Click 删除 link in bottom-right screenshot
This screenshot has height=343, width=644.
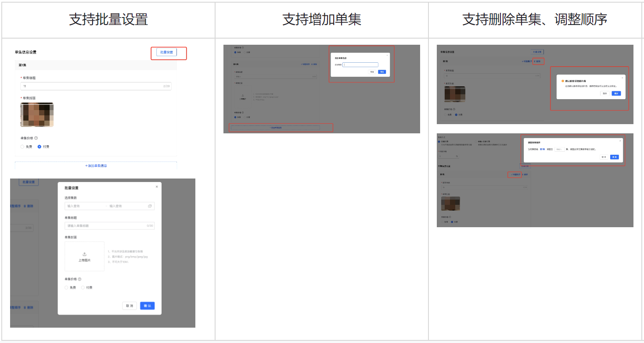pyautogui.click(x=525, y=175)
